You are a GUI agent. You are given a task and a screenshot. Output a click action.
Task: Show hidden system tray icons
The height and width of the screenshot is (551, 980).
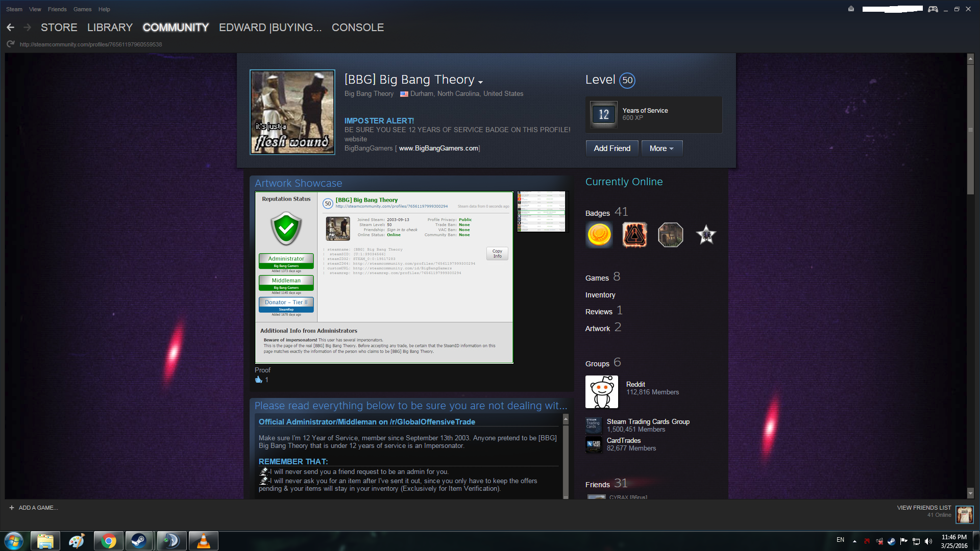854,541
